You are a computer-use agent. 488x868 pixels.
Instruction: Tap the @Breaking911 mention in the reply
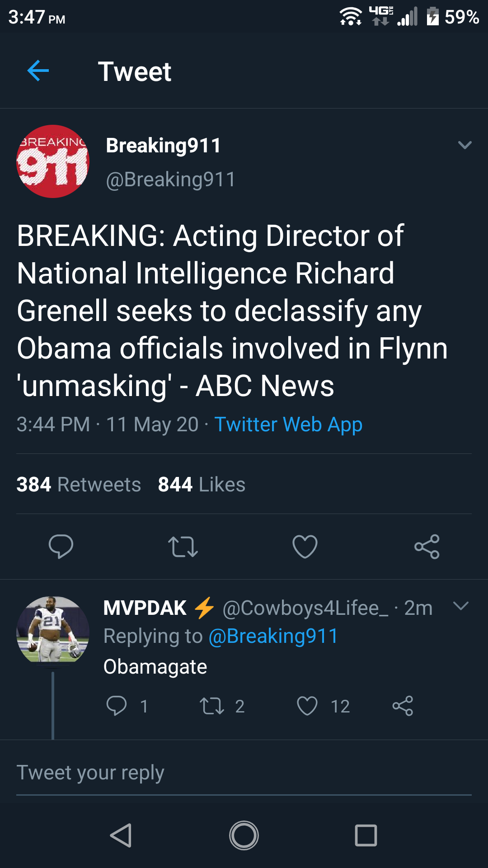pyautogui.click(x=273, y=636)
